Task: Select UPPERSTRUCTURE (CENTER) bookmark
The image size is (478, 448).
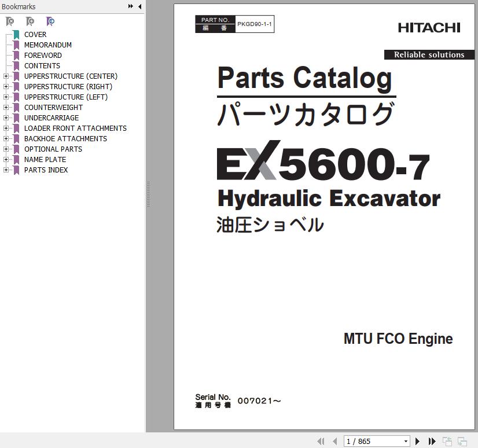Action: point(71,76)
